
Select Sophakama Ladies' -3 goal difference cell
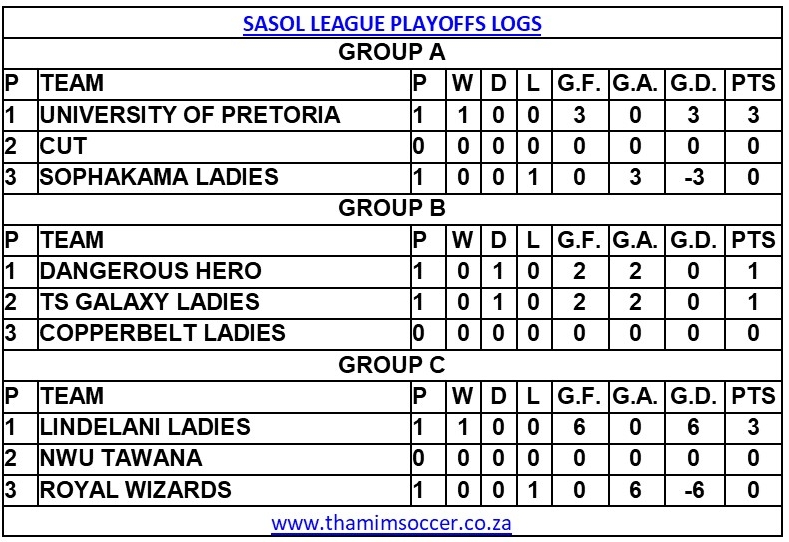[695, 177]
